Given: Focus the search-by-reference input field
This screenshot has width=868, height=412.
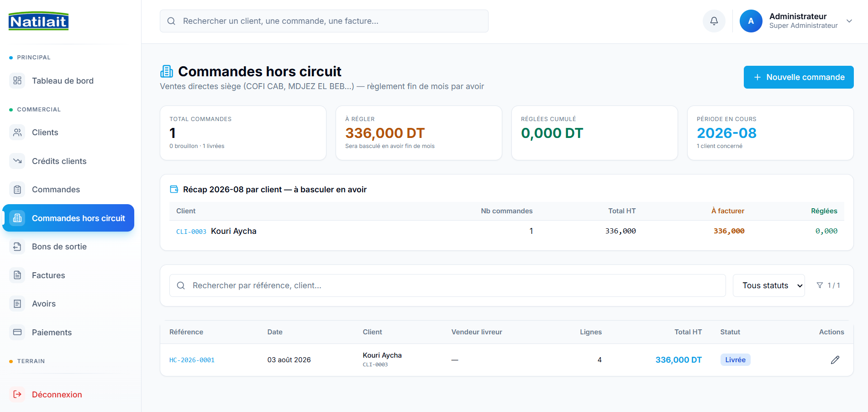Looking at the screenshot, I should 447,285.
